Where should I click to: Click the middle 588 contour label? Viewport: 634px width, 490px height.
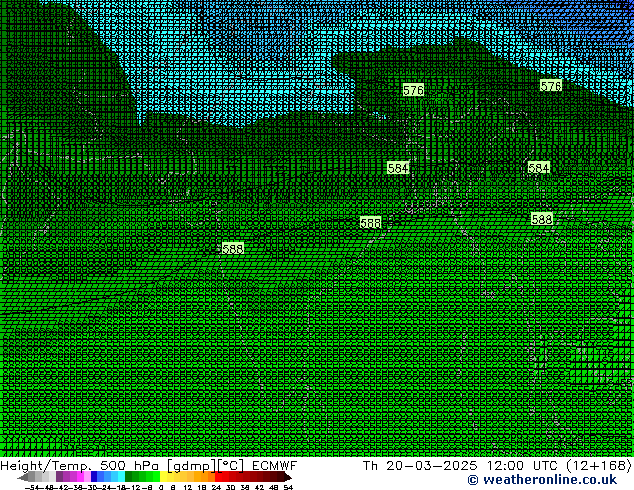(371, 222)
